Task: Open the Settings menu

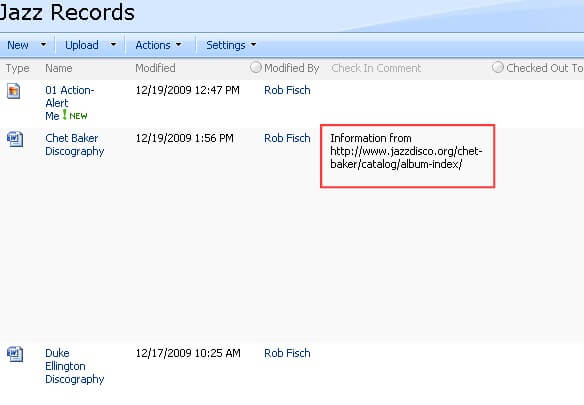Action: (x=226, y=45)
